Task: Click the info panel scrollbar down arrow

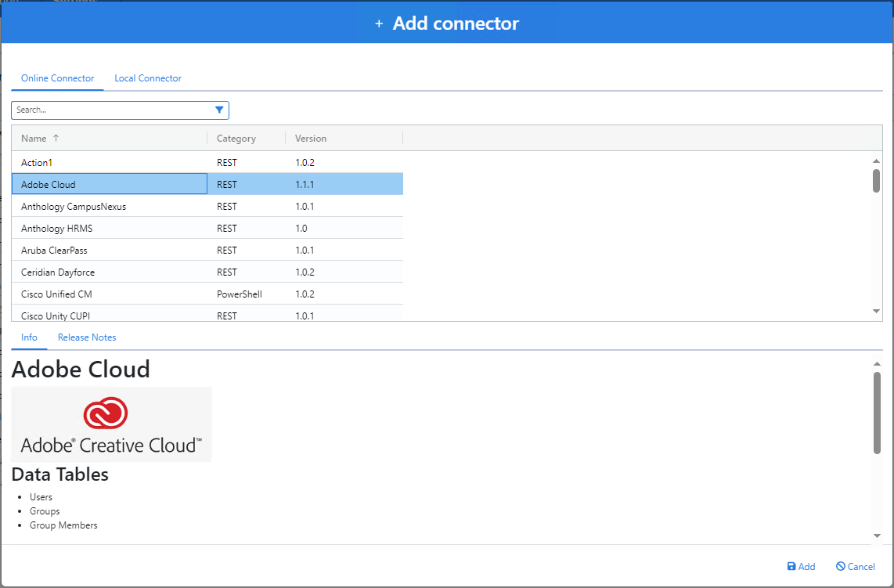Action: [x=877, y=536]
